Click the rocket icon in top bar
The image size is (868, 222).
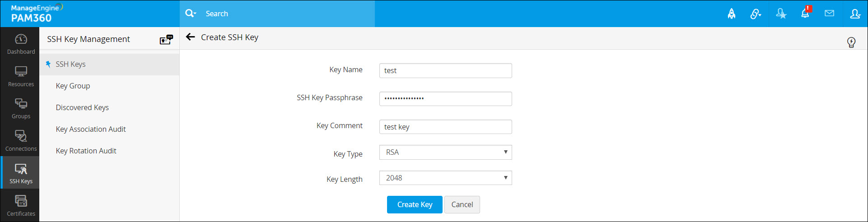(731, 14)
